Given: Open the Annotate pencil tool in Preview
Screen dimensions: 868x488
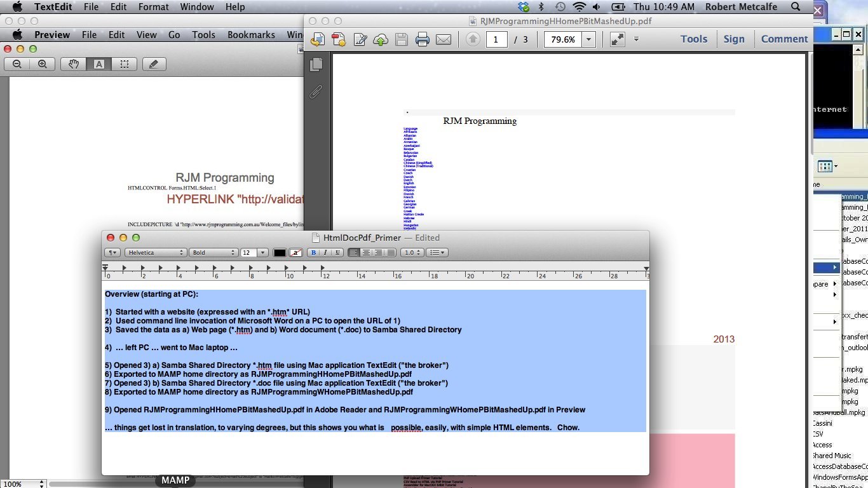Looking at the screenshot, I should tap(154, 64).
